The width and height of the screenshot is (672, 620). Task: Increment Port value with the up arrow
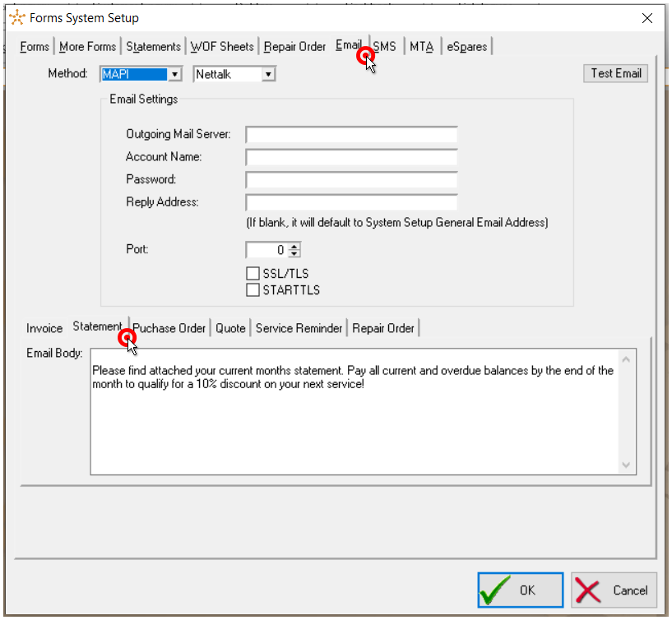tap(292, 247)
